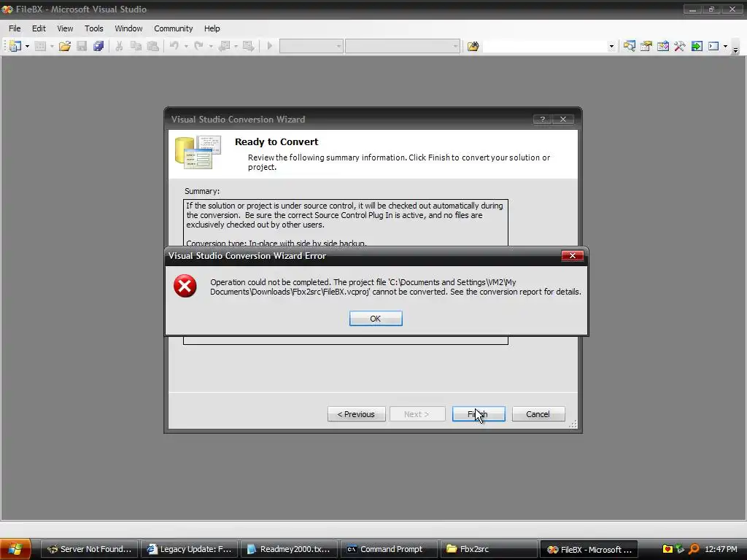This screenshot has height=560, width=747.
Task: Click the Save floppy disk icon
Action: pyautogui.click(x=82, y=46)
